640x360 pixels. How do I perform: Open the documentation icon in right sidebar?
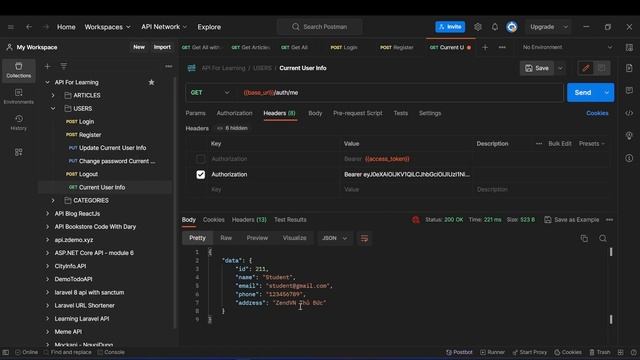tap(629, 68)
